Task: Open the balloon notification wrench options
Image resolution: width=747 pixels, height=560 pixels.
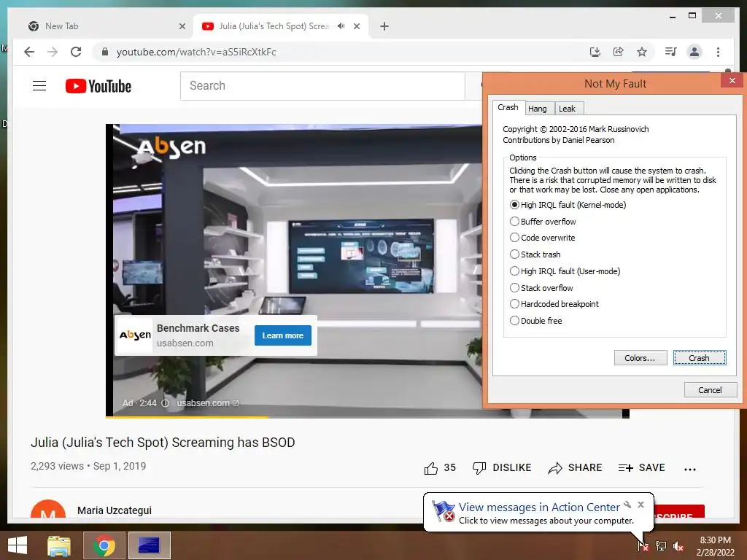Action: tap(627, 505)
